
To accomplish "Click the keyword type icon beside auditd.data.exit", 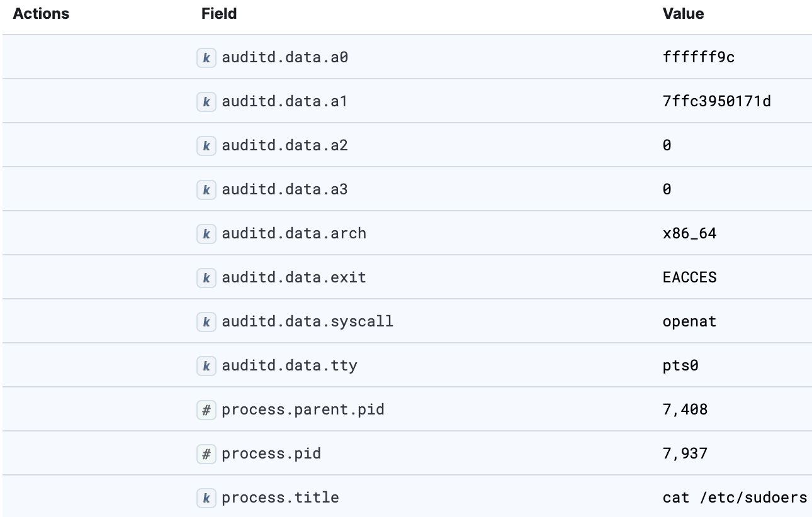I will (x=206, y=277).
